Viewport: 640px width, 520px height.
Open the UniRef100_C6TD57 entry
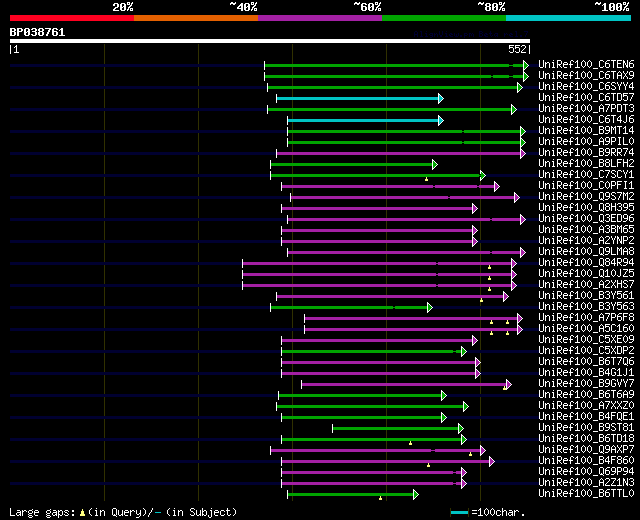click(586, 98)
